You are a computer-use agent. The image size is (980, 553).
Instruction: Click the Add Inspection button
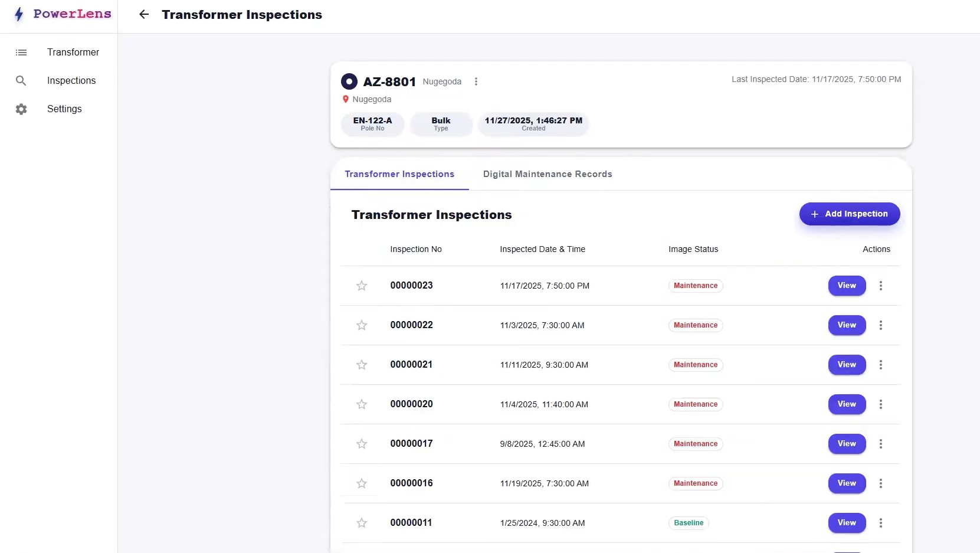pos(849,214)
